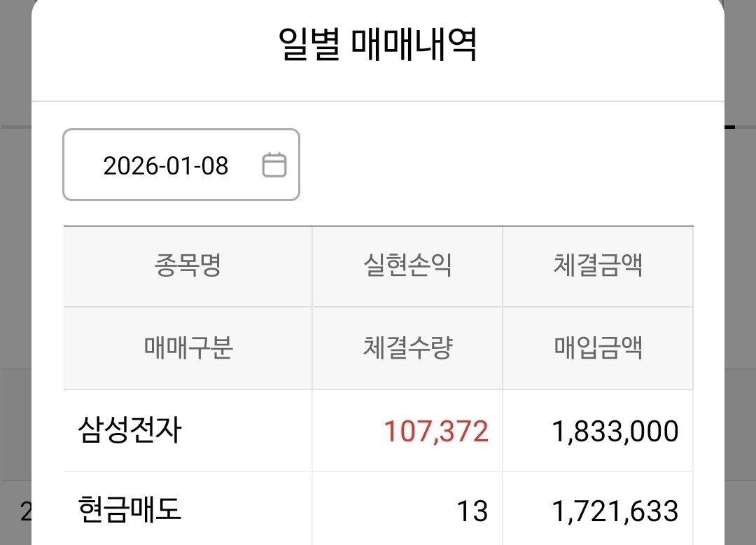Image resolution: width=756 pixels, height=545 pixels.
Task: Tap the 1,833,000 executed amount cell
Action: pos(615,432)
